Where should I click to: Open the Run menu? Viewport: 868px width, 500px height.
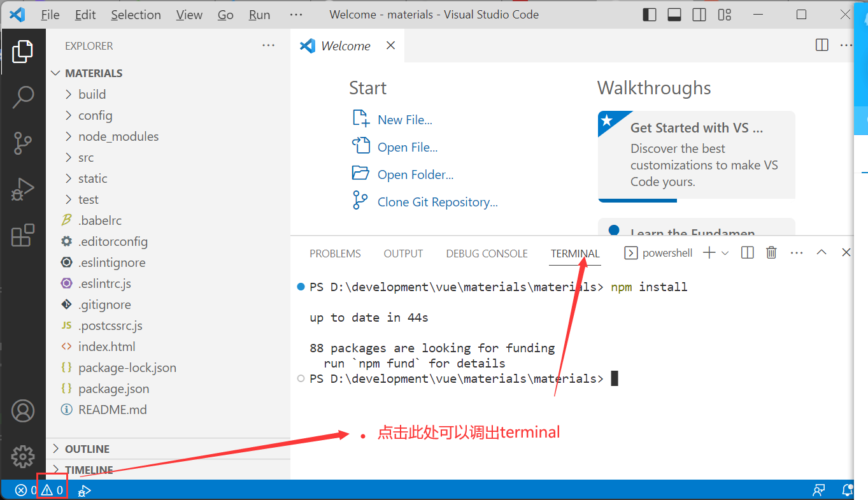point(259,15)
